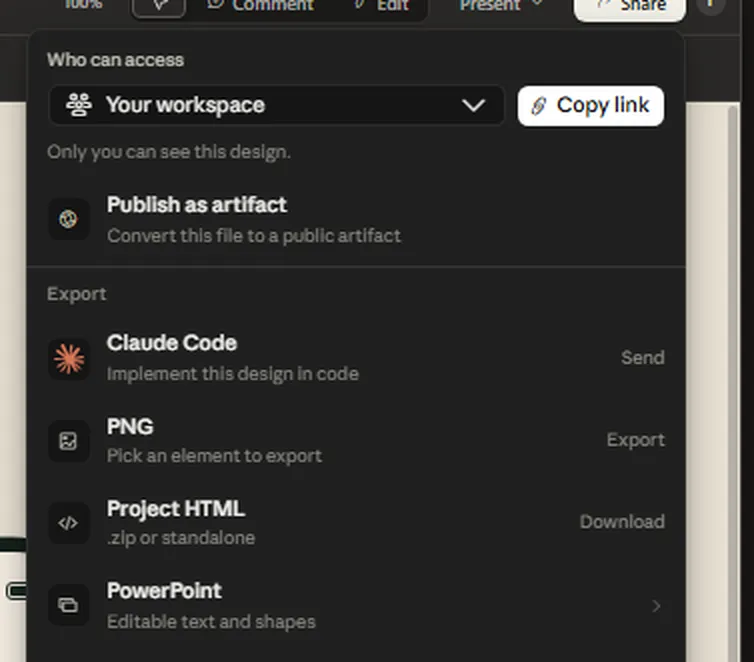Click the 'Export' section heading
The height and width of the screenshot is (662, 754).
[77, 294]
